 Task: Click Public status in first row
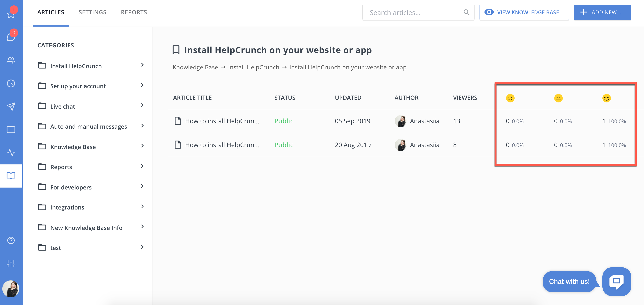pos(284,121)
